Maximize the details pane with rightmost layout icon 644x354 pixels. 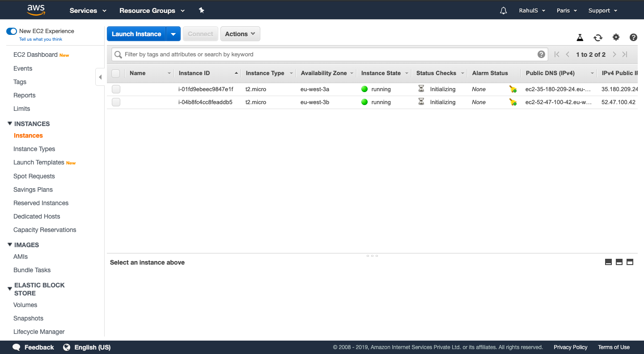pos(630,262)
